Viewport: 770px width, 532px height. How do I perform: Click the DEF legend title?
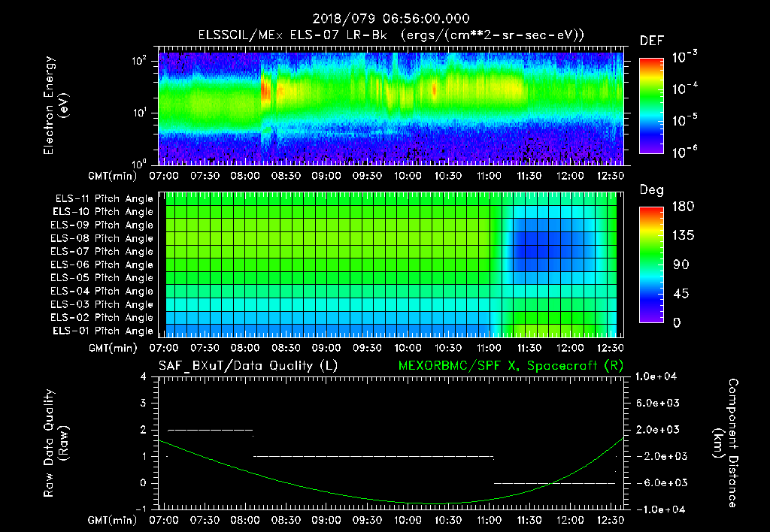pos(652,41)
